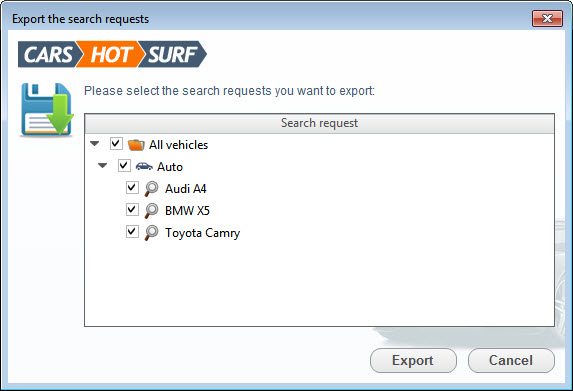This screenshot has width=573, height=391.
Task: Click the magnifier icon next to Audi A4
Action: tap(151, 189)
